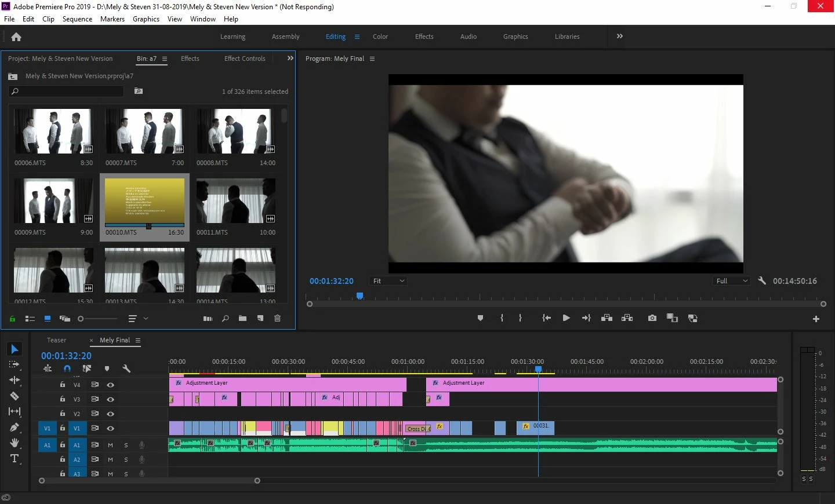Create new bin folder icon

(x=242, y=318)
